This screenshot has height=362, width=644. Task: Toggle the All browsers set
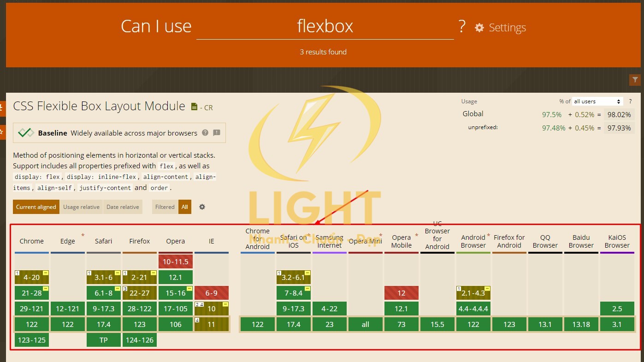[185, 207]
